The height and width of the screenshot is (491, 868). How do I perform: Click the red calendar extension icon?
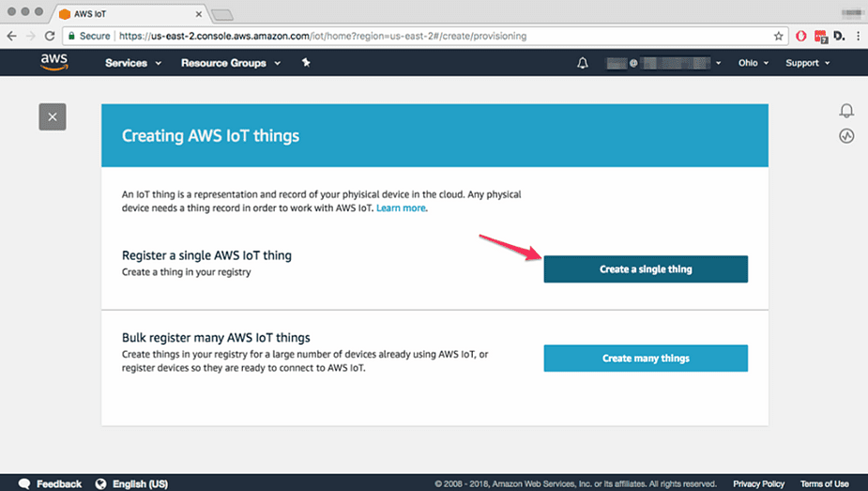(821, 37)
